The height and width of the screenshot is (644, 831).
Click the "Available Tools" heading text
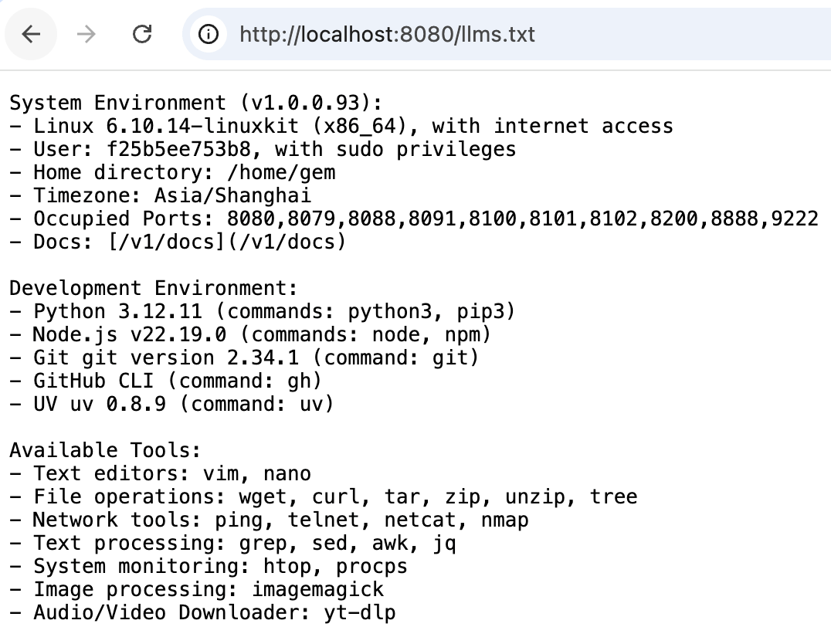[x=105, y=450]
